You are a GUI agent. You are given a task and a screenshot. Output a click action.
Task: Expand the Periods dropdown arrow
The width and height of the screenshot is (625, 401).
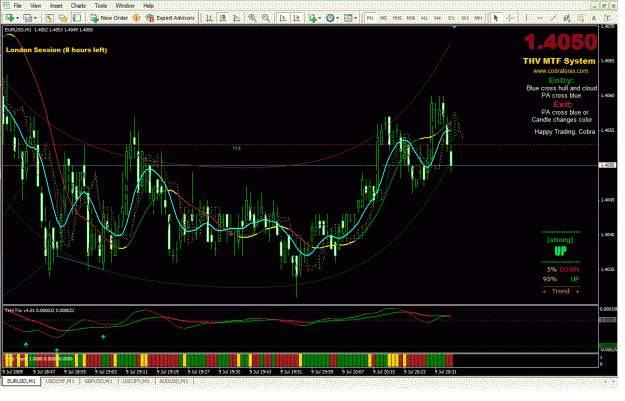[x=337, y=18]
